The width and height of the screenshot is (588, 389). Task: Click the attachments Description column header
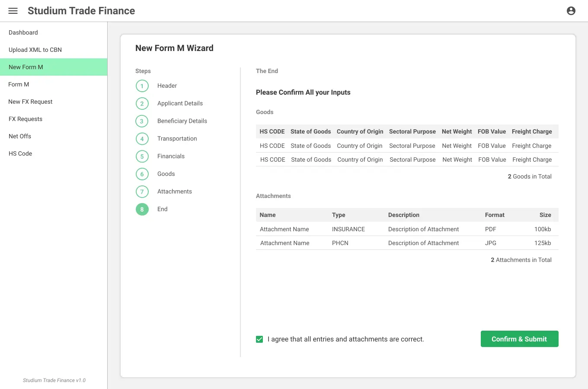click(404, 215)
